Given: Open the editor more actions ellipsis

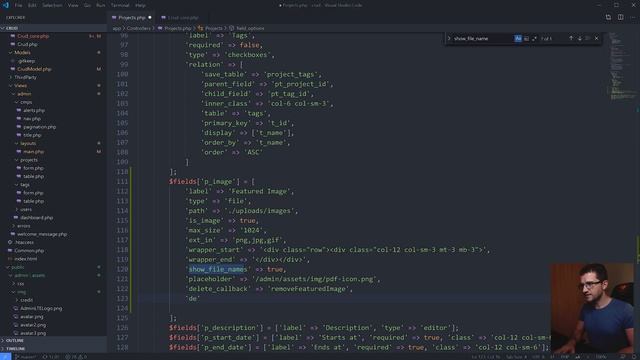Looking at the screenshot, I should point(632,17).
